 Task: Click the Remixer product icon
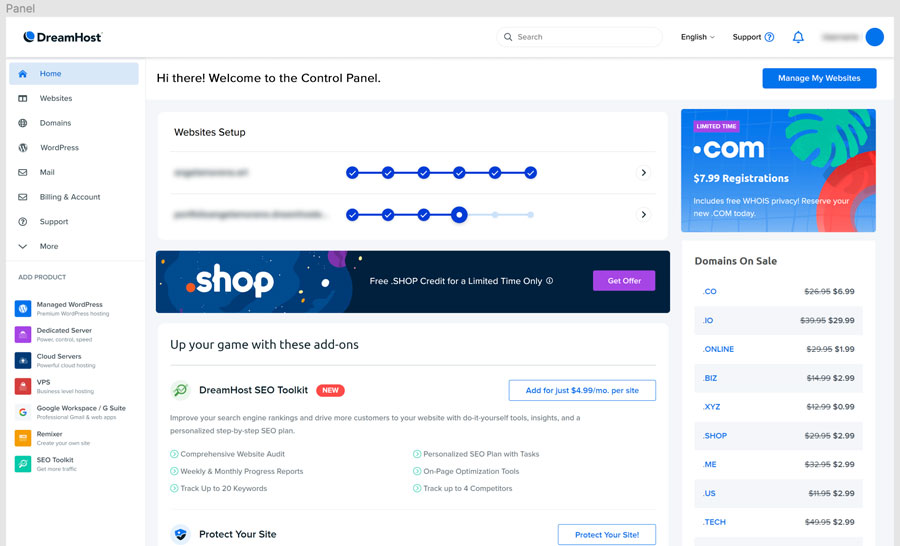(x=23, y=438)
